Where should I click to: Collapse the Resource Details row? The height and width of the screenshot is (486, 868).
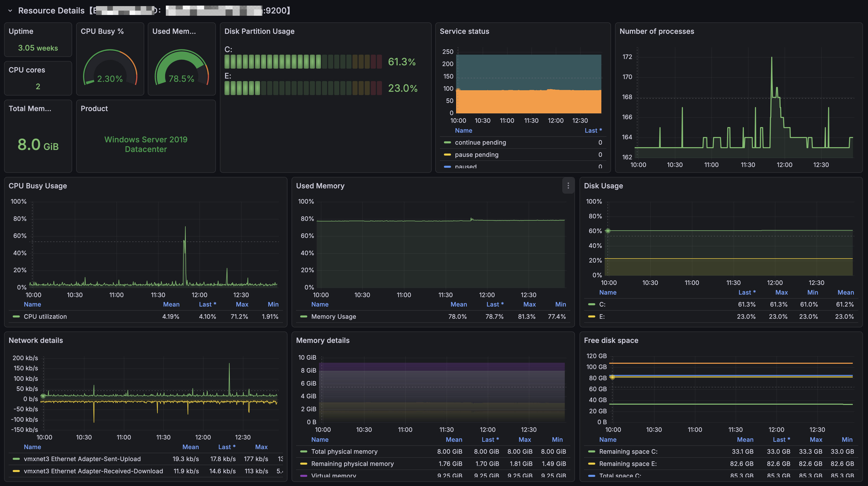(10, 10)
